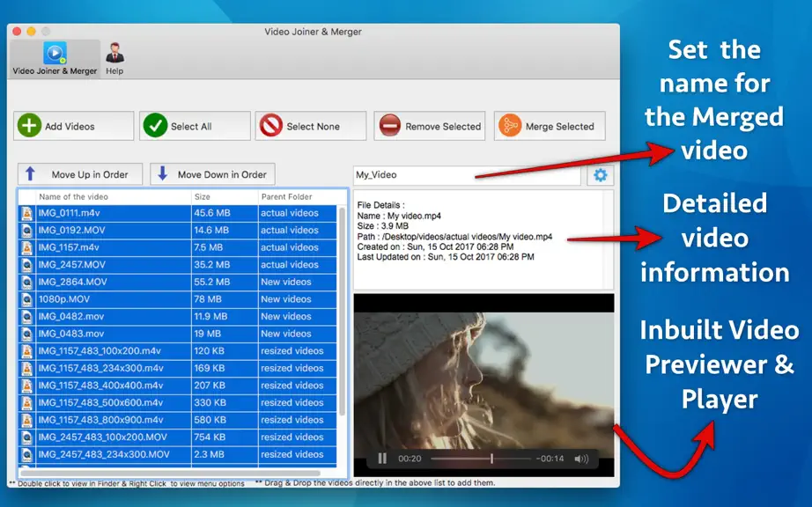Click the 78 MB size cell
The width and height of the screenshot is (812, 507).
point(225,299)
